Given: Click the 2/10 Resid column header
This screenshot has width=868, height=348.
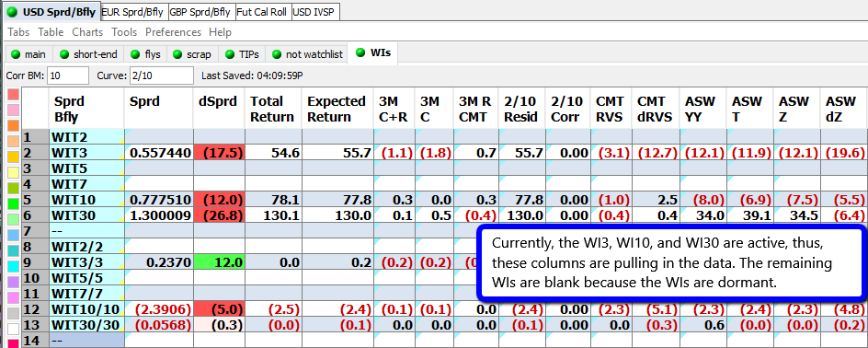Looking at the screenshot, I should (521, 109).
